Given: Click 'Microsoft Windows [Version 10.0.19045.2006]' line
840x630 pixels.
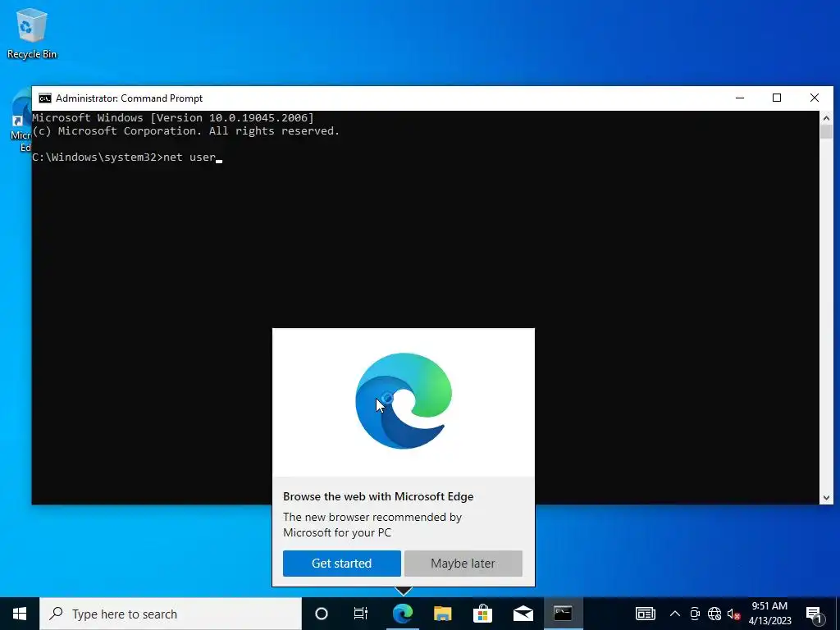Looking at the screenshot, I should [x=173, y=118].
